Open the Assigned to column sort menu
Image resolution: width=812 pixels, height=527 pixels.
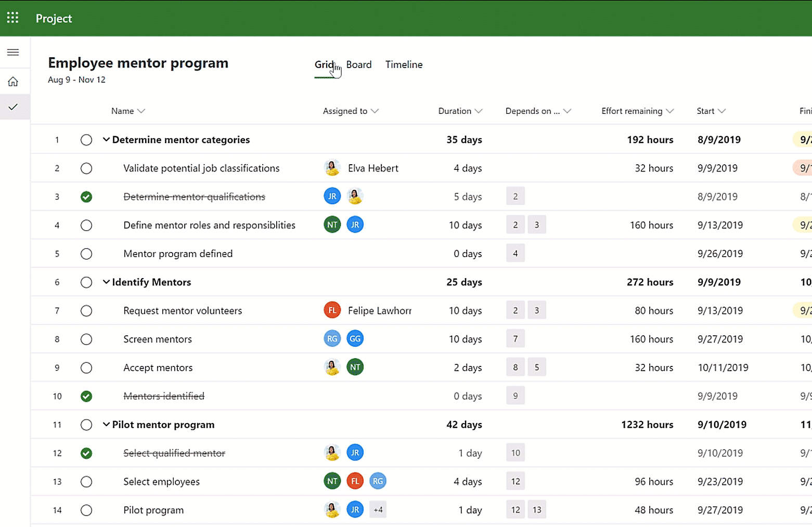[x=376, y=111]
